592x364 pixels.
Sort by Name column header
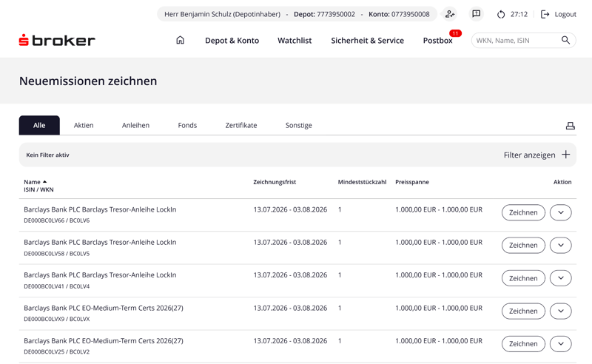pyautogui.click(x=35, y=182)
